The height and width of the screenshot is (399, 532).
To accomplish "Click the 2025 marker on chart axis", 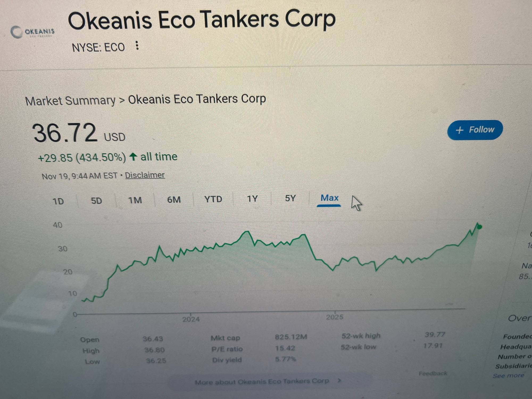I will pyautogui.click(x=335, y=317).
